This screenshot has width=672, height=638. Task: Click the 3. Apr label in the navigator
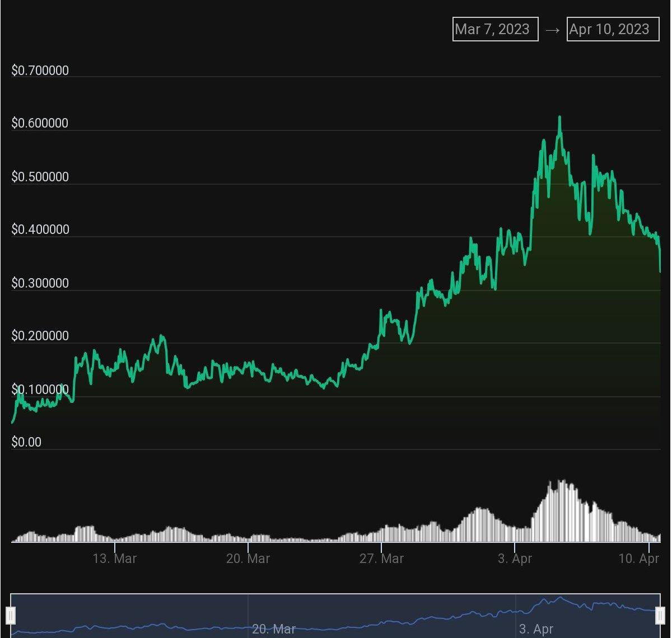coord(536,629)
